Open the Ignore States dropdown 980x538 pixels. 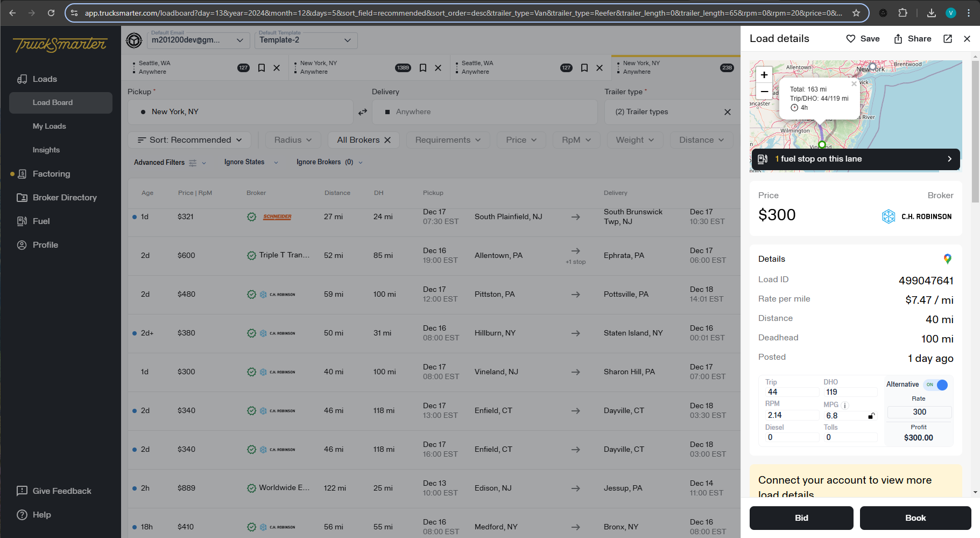pos(251,162)
